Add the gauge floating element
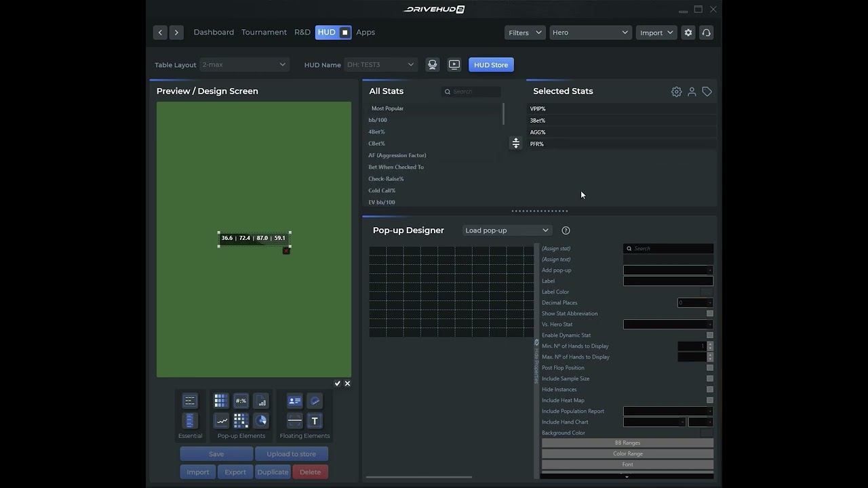Viewport: 868px width, 488px height. [315, 401]
